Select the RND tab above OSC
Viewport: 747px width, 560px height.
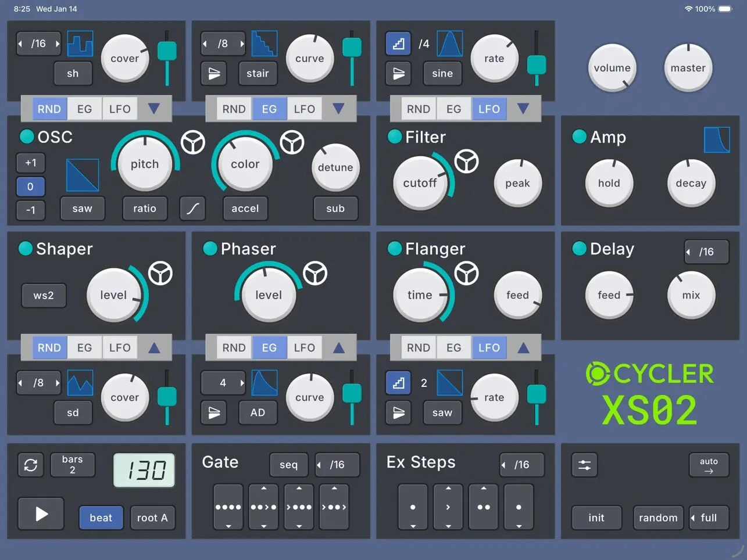pyautogui.click(x=49, y=109)
